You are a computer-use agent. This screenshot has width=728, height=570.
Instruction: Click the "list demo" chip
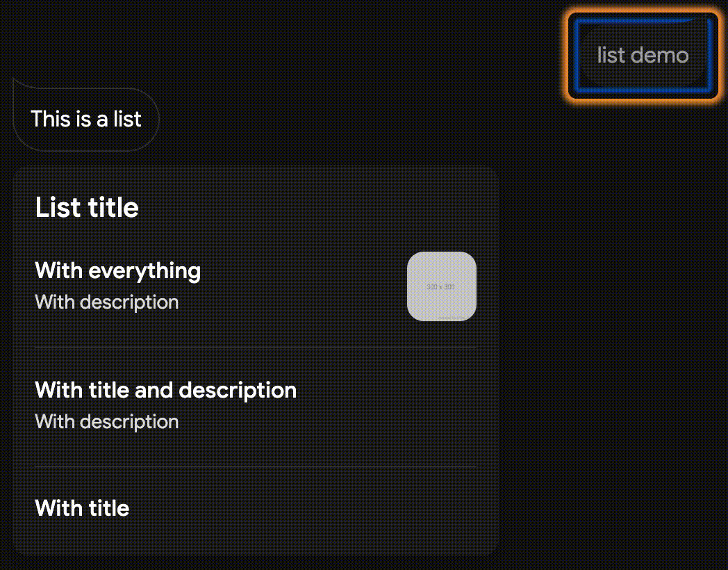(x=643, y=56)
